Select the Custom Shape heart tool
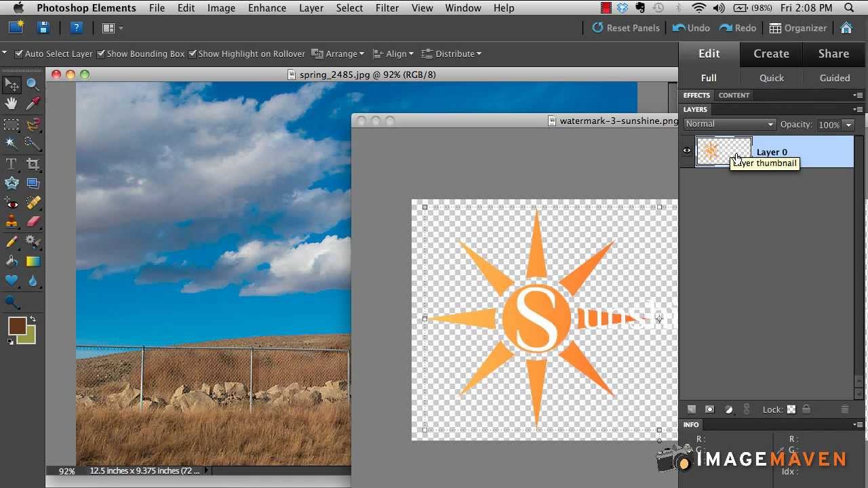Viewport: 868px width, 488px height. coord(12,281)
